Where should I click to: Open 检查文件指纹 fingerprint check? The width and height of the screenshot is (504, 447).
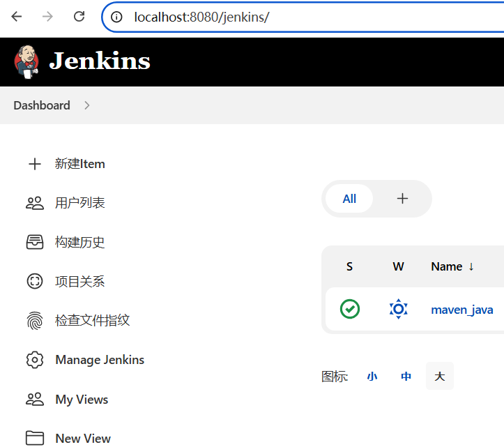(x=92, y=321)
